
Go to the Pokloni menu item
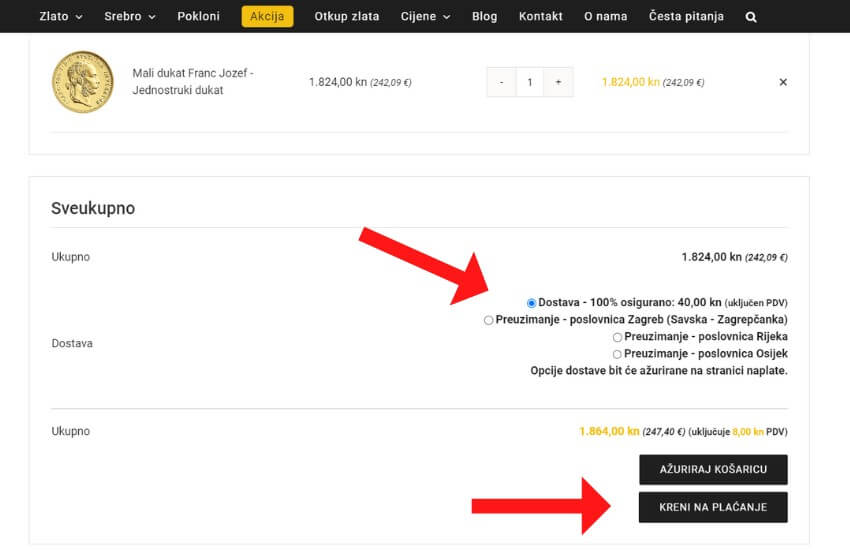click(198, 17)
